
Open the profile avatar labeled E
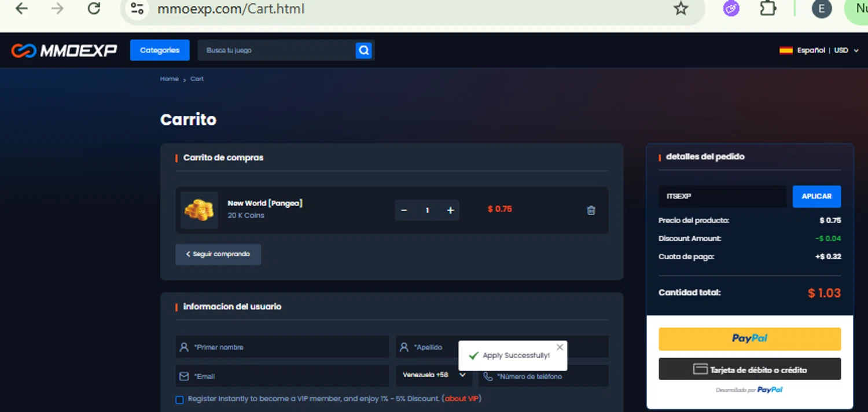[821, 9]
